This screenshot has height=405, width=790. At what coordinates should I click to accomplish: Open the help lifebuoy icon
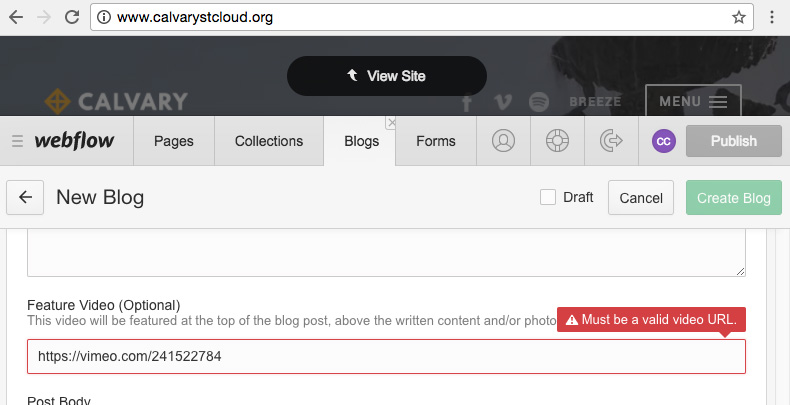[x=557, y=141]
